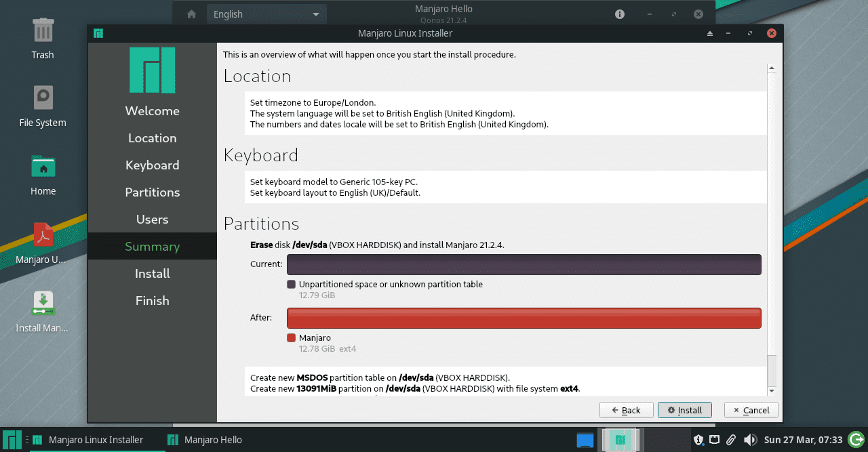Screen dimensions: 868x452
Task: Click 'Set keyboard model to Generic 105-key PC.'
Action: click(334, 182)
